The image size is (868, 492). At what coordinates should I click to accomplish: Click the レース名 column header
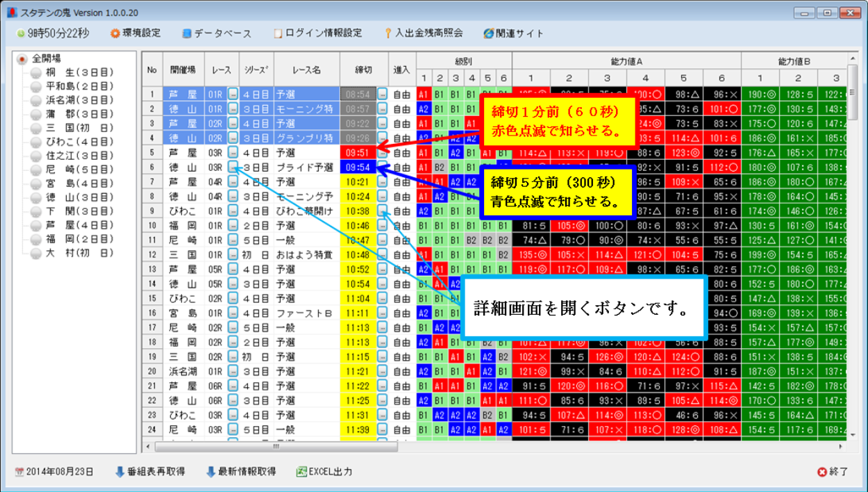pyautogui.click(x=306, y=69)
